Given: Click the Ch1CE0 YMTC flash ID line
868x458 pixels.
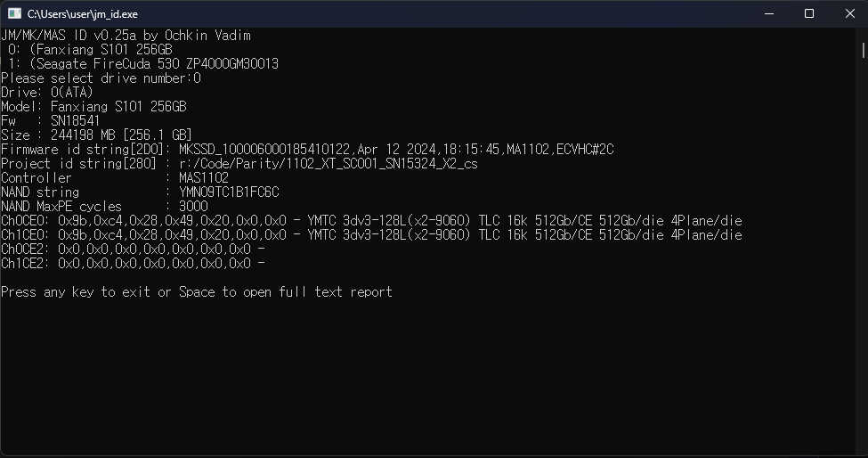Looking at the screenshot, I should click(x=371, y=235).
